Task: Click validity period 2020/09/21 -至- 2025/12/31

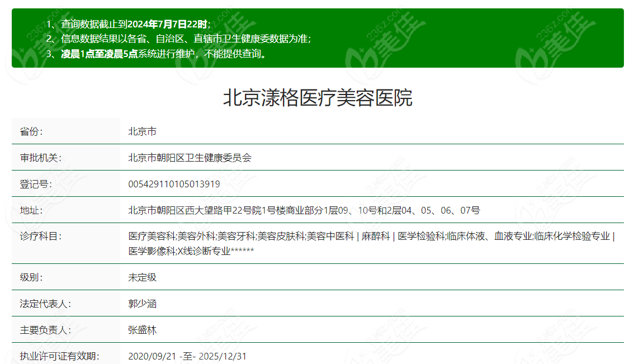Action: pyautogui.click(x=187, y=356)
